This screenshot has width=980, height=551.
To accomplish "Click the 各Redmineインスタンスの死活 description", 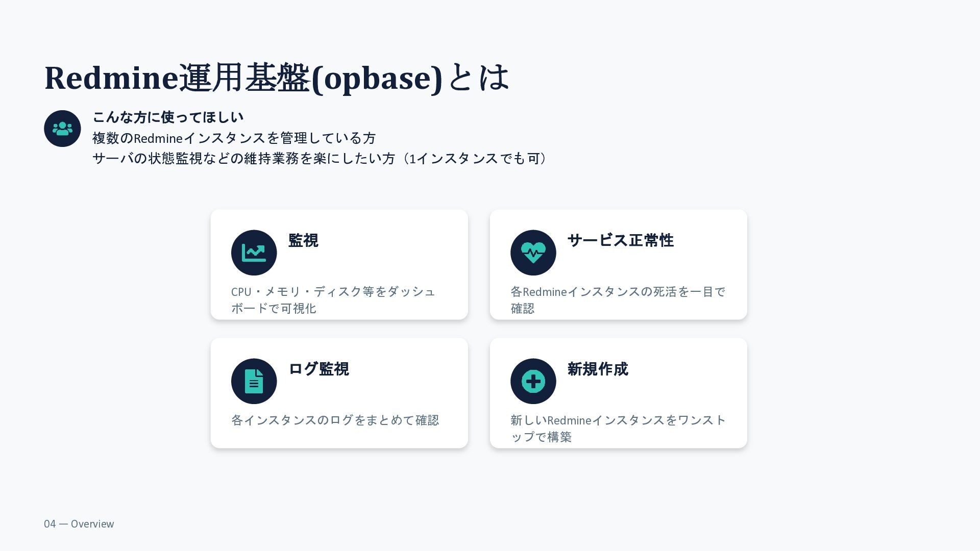I will tap(618, 300).
